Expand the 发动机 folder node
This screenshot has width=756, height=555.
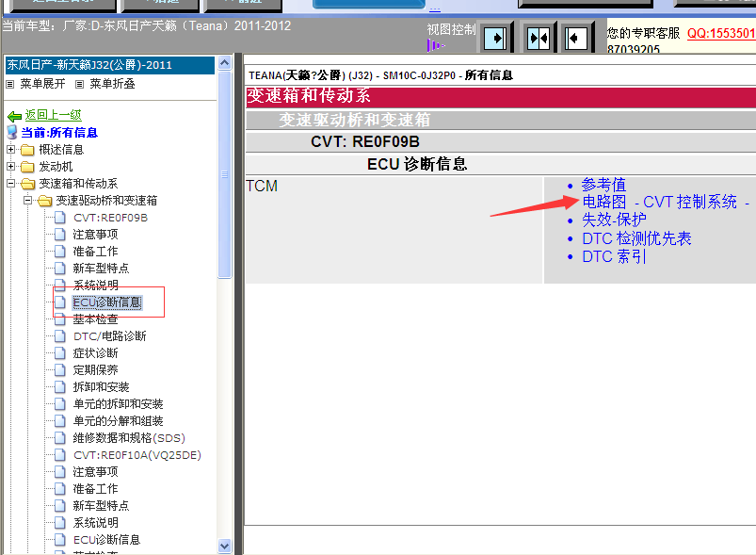(10, 167)
